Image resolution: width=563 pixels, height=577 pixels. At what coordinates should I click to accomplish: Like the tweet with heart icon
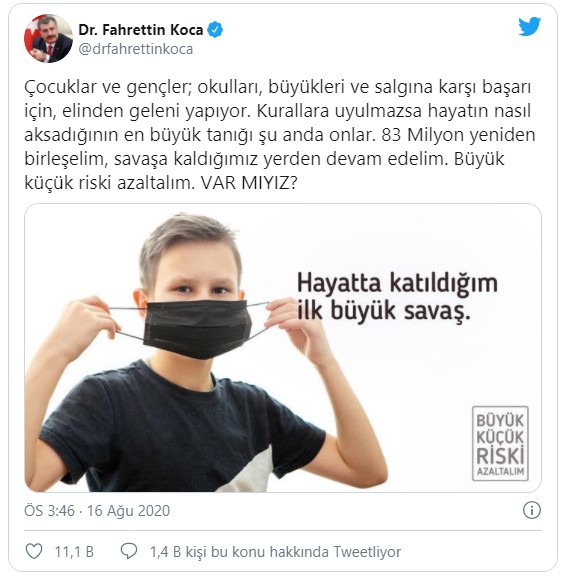[x=34, y=552]
